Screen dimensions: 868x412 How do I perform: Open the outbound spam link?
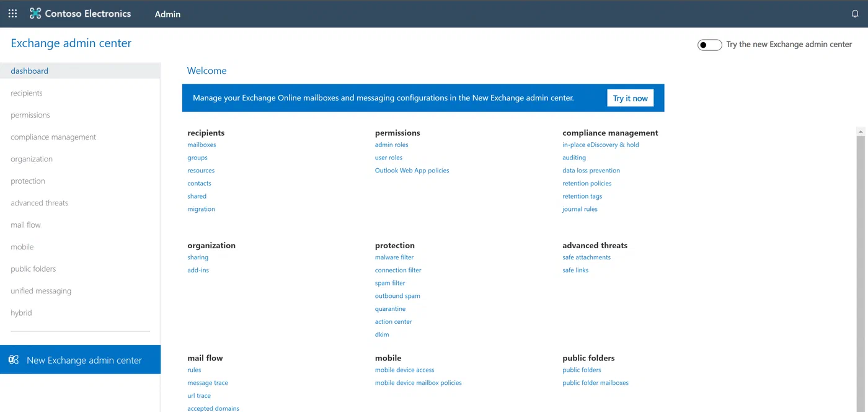(x=397, y=296)
